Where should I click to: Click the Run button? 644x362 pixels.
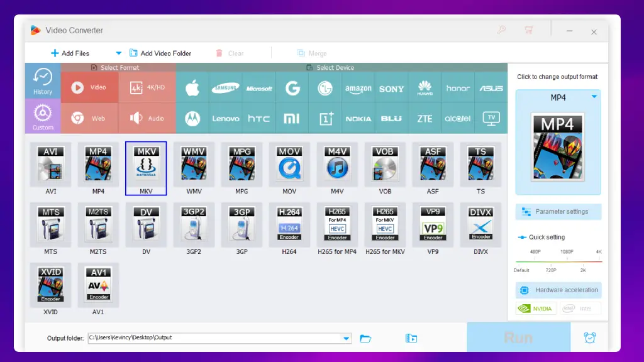[518, 337]
